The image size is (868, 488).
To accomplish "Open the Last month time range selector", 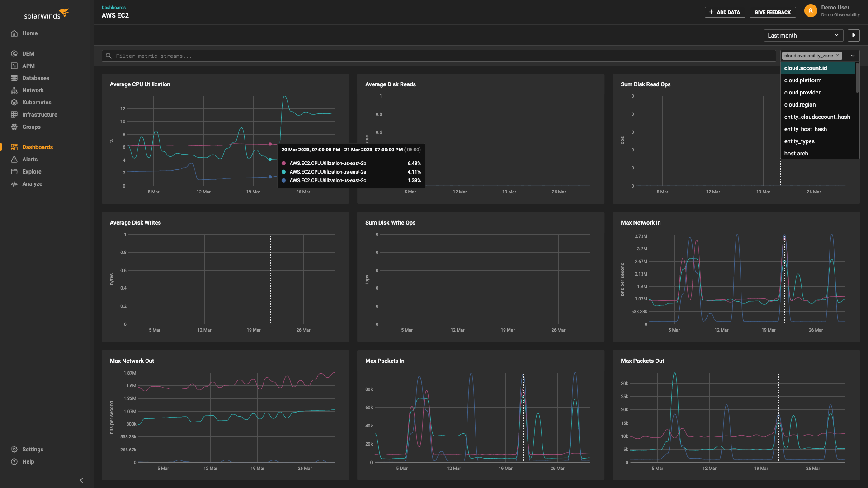I will (x=804, y=35).
